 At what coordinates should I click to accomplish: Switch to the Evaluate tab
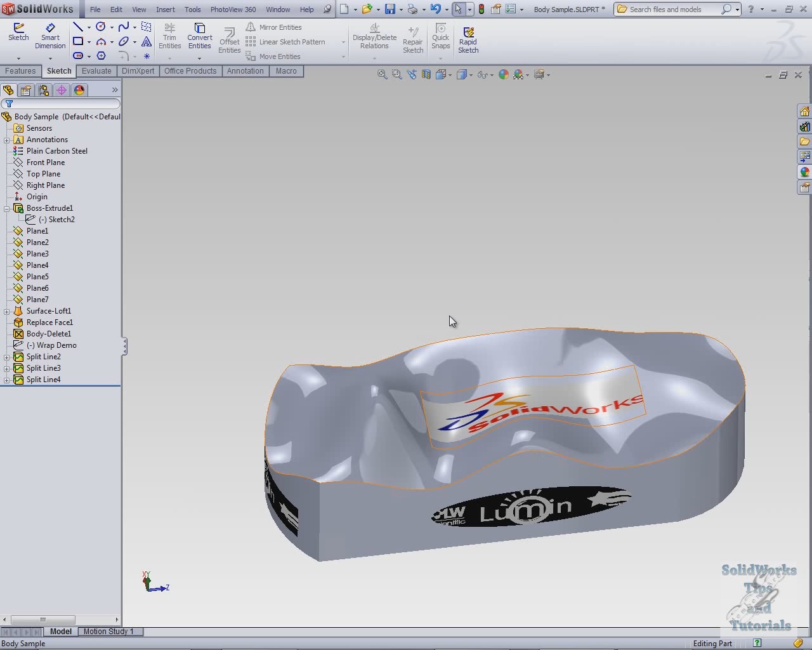coord(96,71)
